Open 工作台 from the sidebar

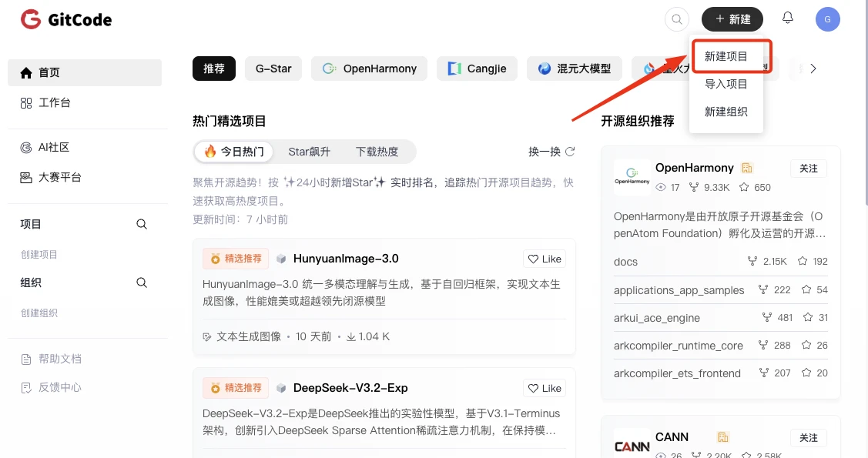click(55, 102)
